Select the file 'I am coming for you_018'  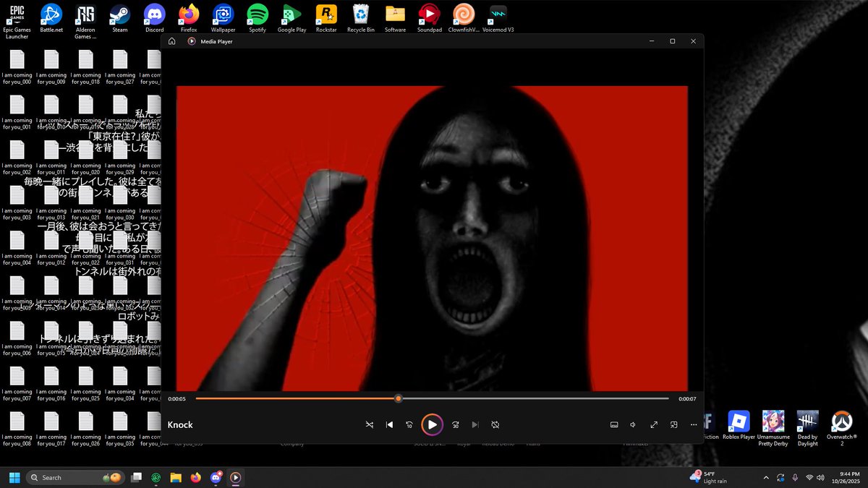click(x=85, y=67)
